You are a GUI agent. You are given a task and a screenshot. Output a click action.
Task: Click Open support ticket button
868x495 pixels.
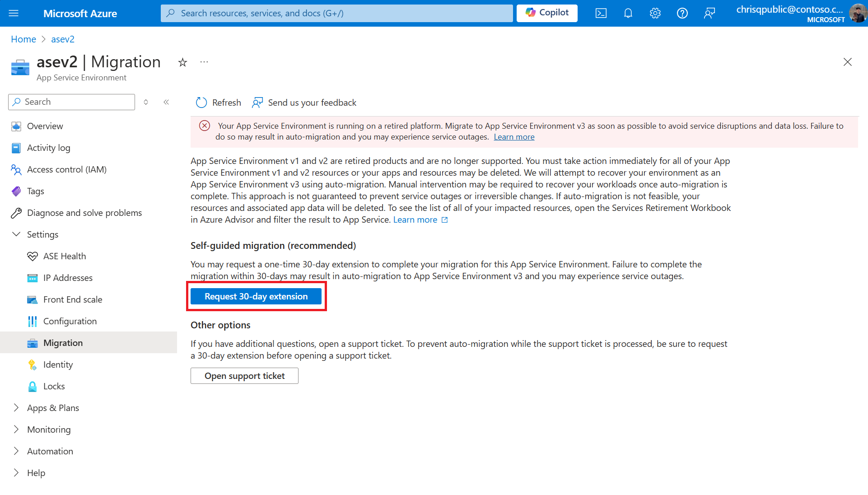(244, 375)
